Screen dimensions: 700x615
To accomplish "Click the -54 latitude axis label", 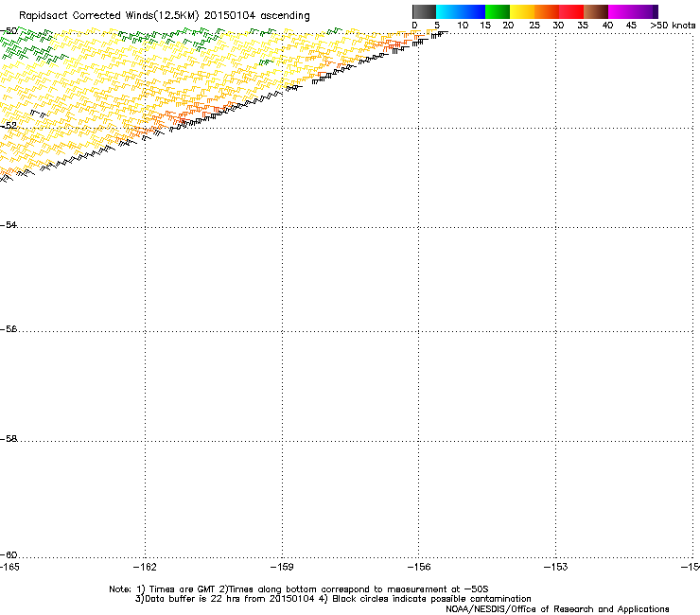I will (9, 224).
